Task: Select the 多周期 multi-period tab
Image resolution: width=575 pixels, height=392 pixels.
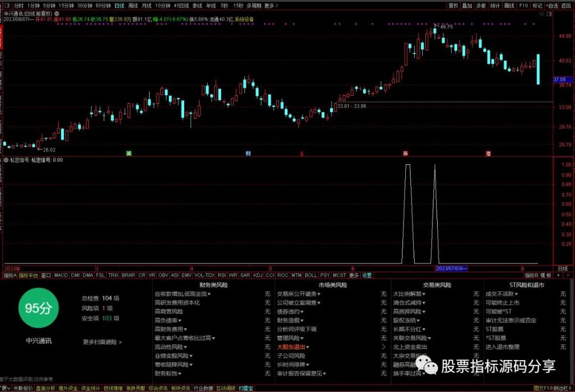Action: coord(254,5)
